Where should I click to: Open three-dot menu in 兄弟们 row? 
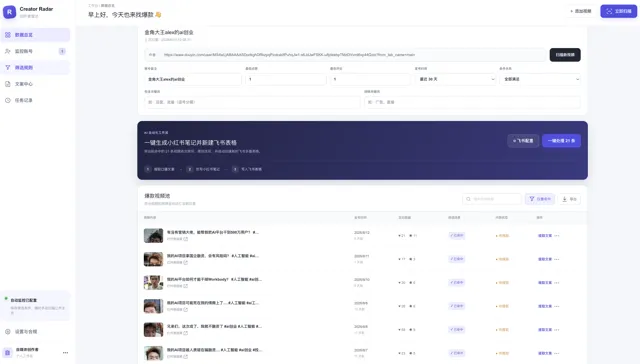557,330
